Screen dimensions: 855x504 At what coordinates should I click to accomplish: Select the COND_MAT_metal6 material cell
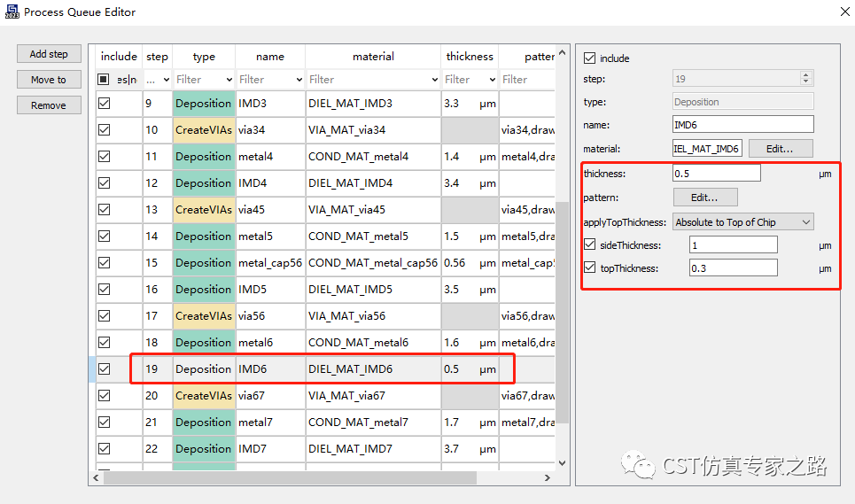click(x=373, y=342)
